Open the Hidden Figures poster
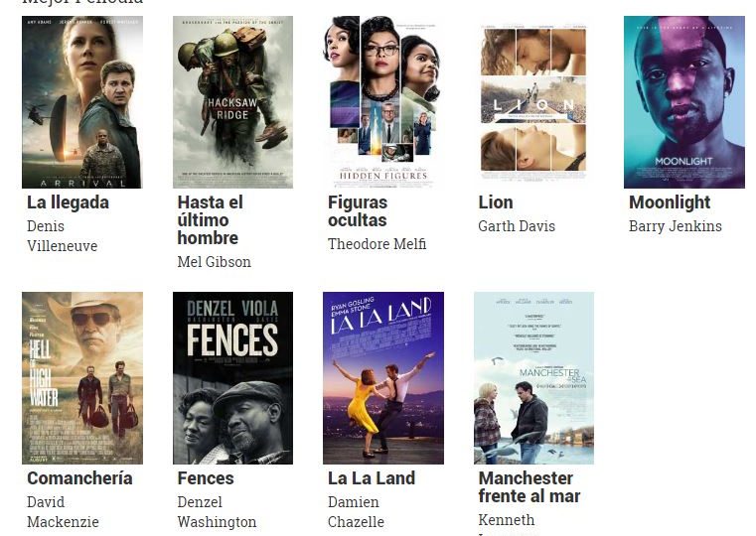Screen dimensions: 756x536 pyautogui.click(x=383, y=102)
